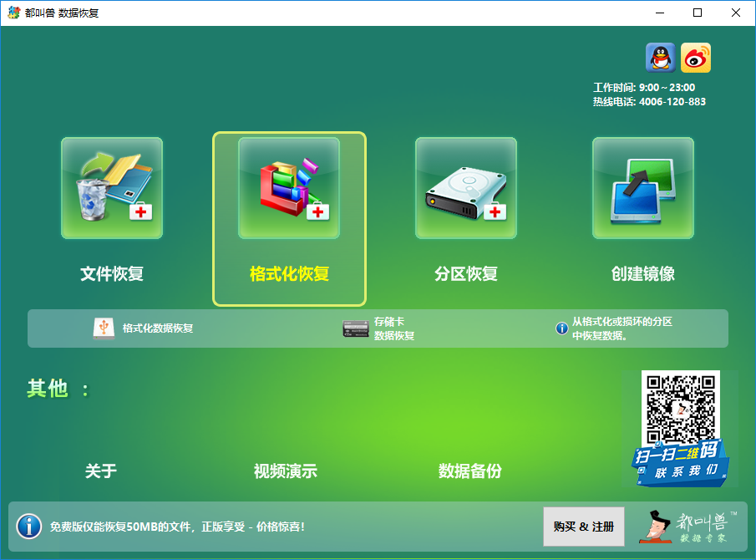756x560 pixels.
Task: Open the File Recovery recycle bin icon
Action: (112, 188)
